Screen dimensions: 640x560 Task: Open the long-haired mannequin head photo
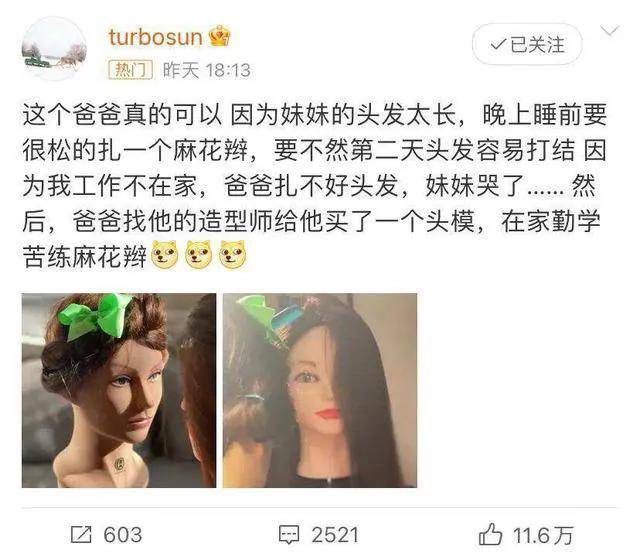tap(320, 390)
